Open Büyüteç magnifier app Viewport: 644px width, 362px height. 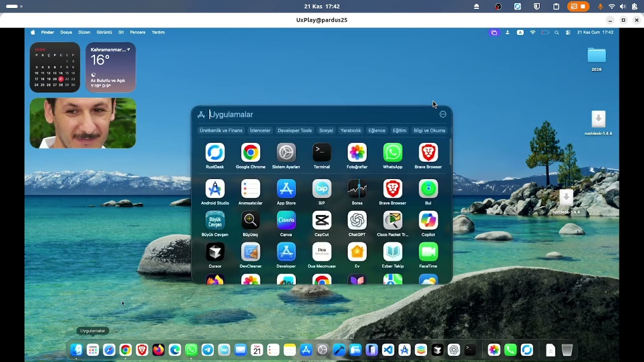tap(251, 220)
